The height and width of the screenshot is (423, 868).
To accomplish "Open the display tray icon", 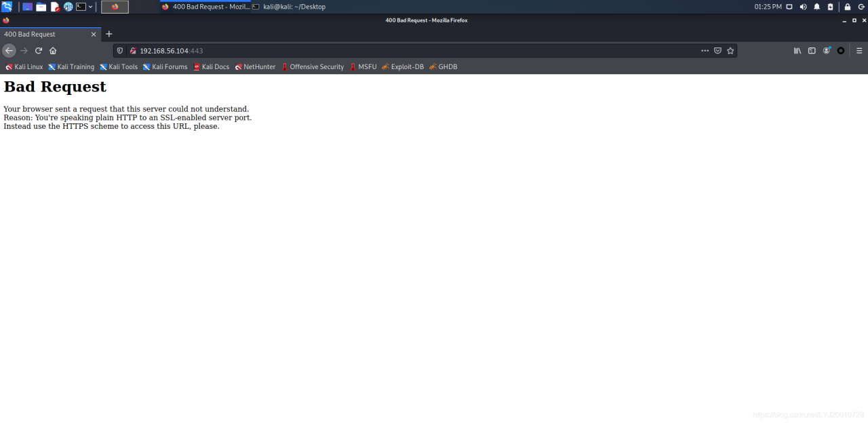I will click(x=789, y=7).
